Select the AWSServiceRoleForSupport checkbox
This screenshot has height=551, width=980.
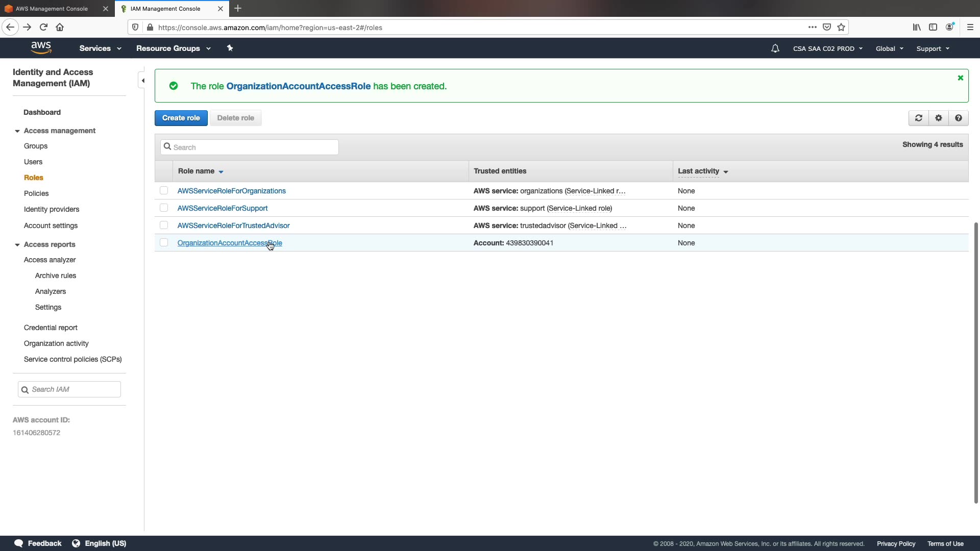coord(164,208)
